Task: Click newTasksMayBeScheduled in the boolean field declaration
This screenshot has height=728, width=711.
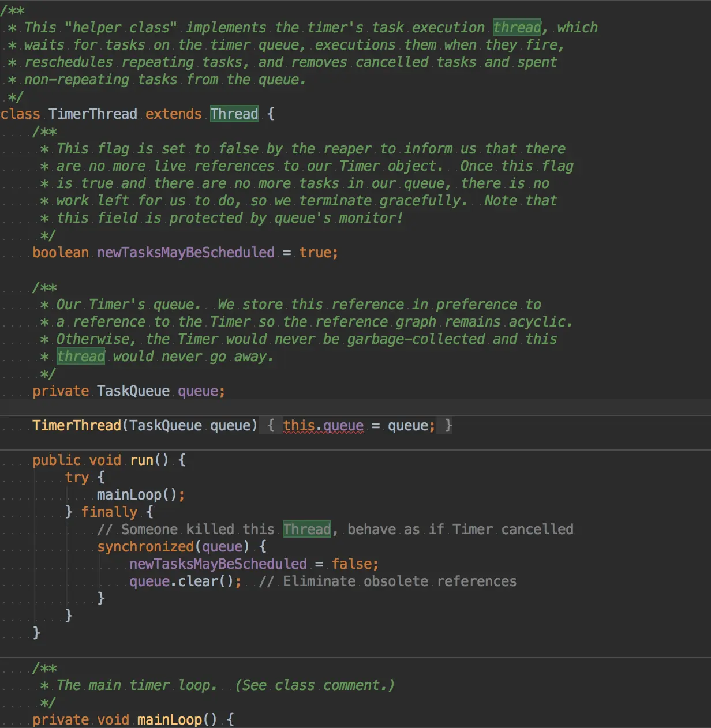Action: coord(186,253)
